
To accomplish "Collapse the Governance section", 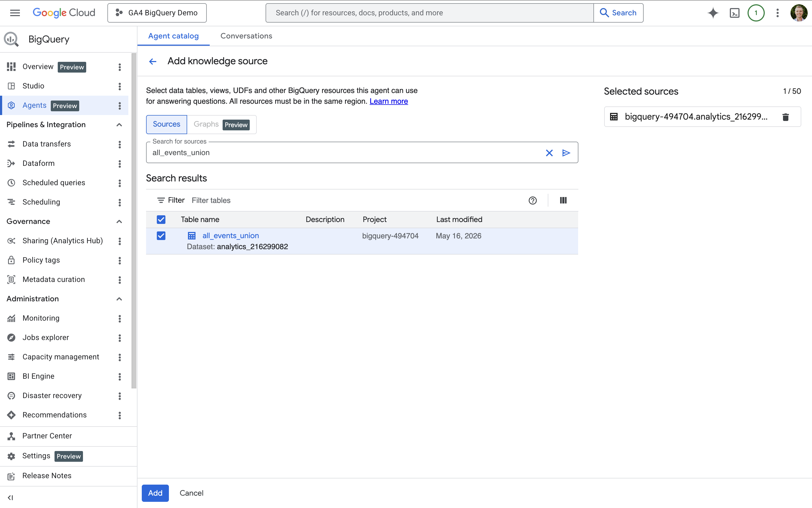I will [119, 221].
